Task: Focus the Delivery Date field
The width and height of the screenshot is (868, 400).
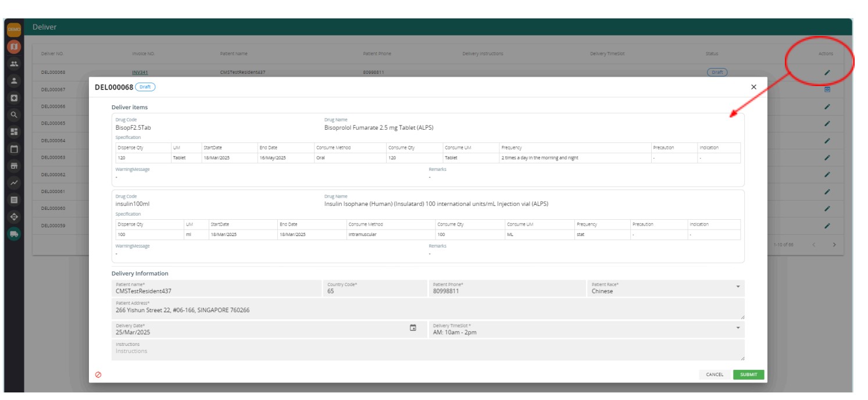Action: pos(269,330)
